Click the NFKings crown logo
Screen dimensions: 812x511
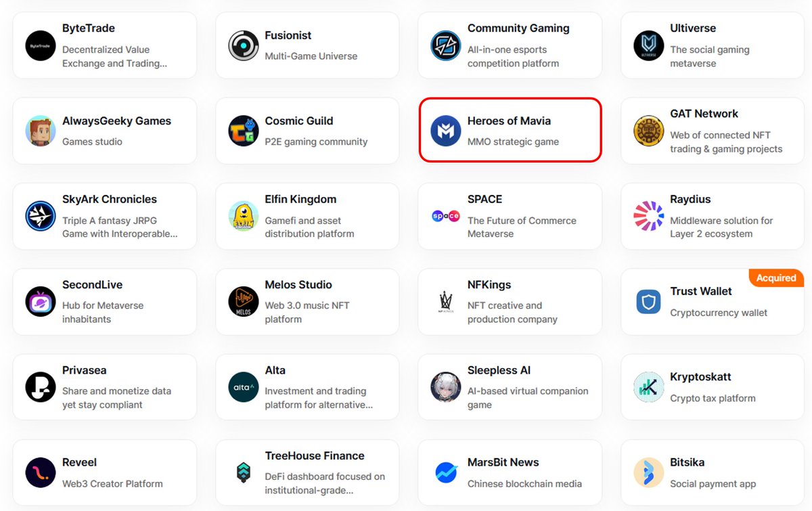coord(446,301)
